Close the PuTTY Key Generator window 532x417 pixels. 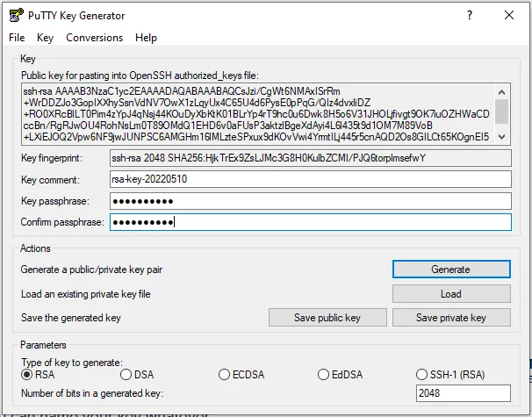click(x=509, y=15)
